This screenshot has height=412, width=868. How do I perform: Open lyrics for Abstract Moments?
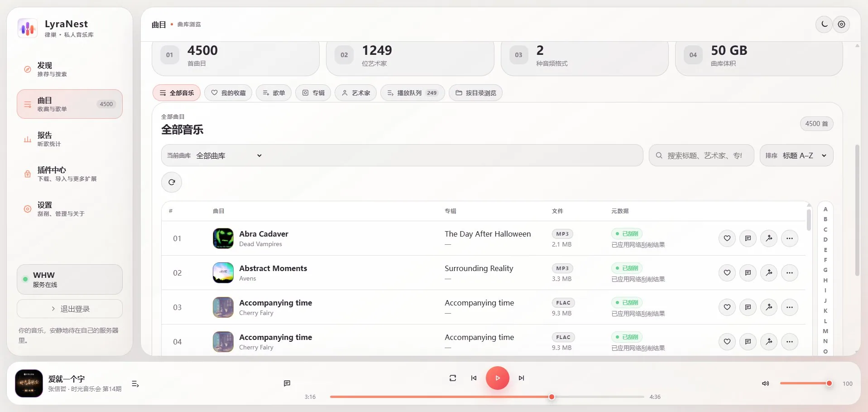[748, 273]
